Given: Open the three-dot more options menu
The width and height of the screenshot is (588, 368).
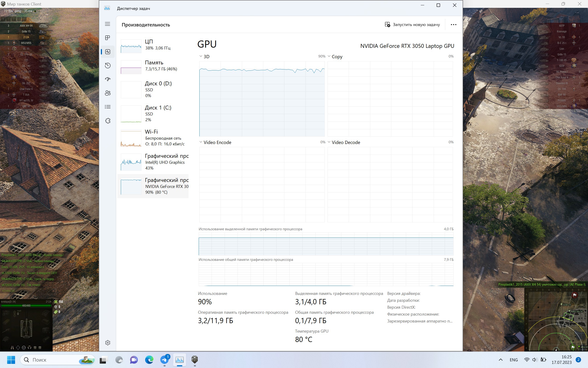Looking at the screenshot, I should [453, 25].
